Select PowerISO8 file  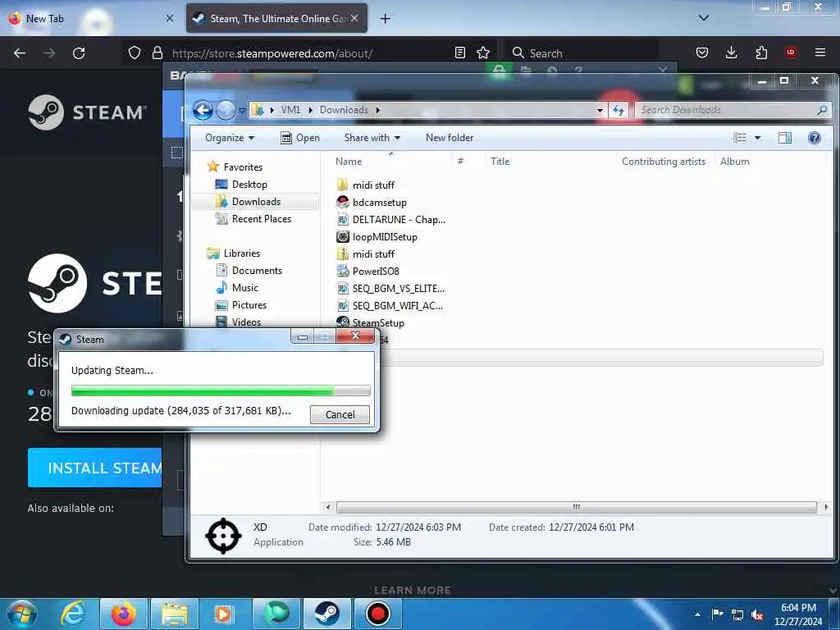(375, 271)
